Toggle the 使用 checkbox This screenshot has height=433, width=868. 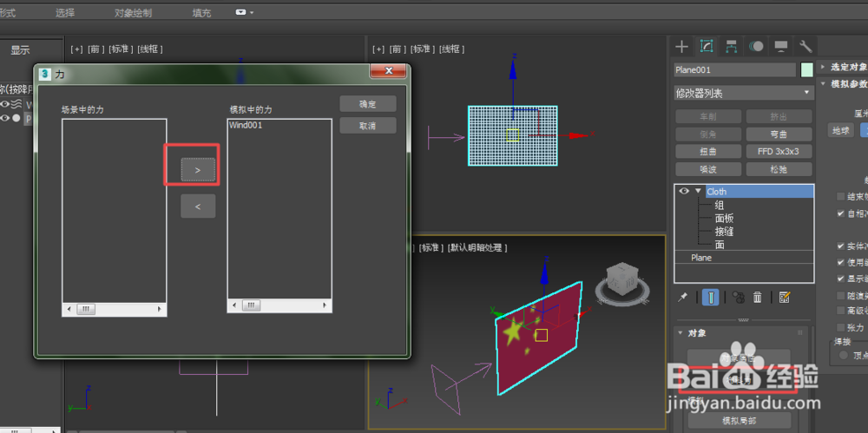841,262
